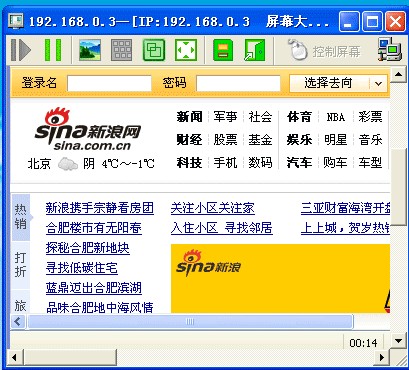
Task: Click the 密码 password field
Action: (238, 83)
